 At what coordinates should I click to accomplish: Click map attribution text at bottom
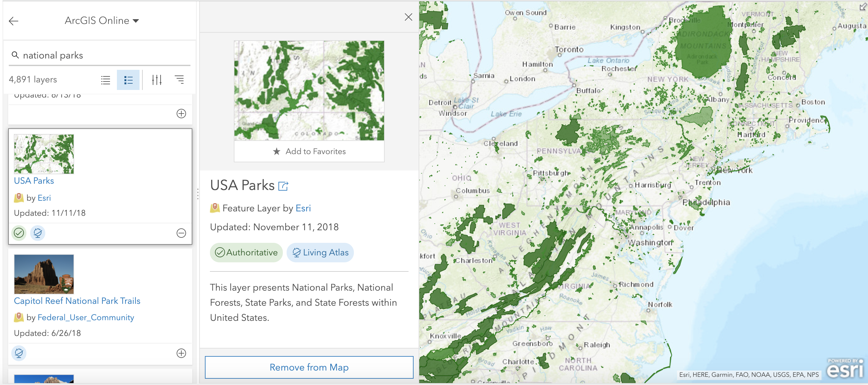749,375
